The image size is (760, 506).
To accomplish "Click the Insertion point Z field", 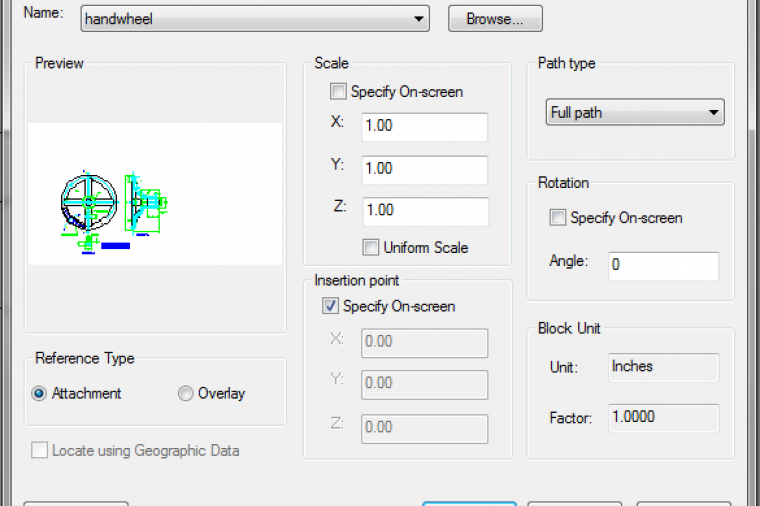I will pyautogui.click(x=424, y=428).
